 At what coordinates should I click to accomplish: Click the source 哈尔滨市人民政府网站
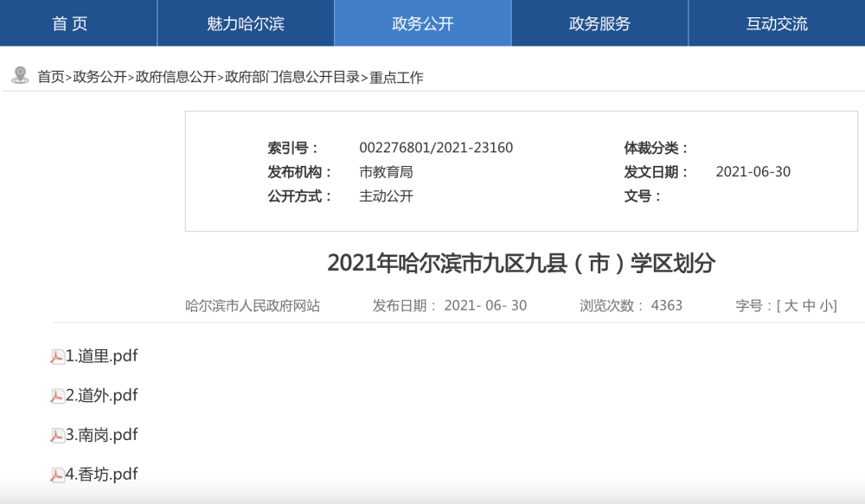[x=253, y=305]
